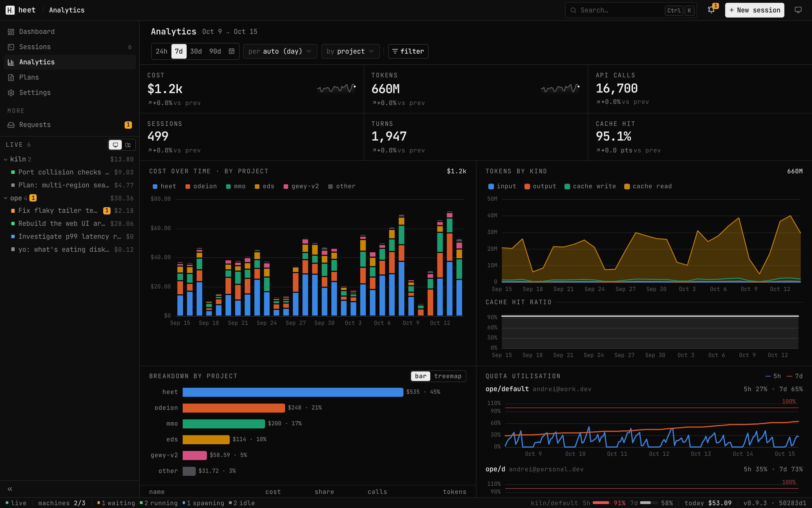The width and height of the screenshot is (812, 508).
Task: Click green status dot of Port collision checks
Action: click(13, 172)
